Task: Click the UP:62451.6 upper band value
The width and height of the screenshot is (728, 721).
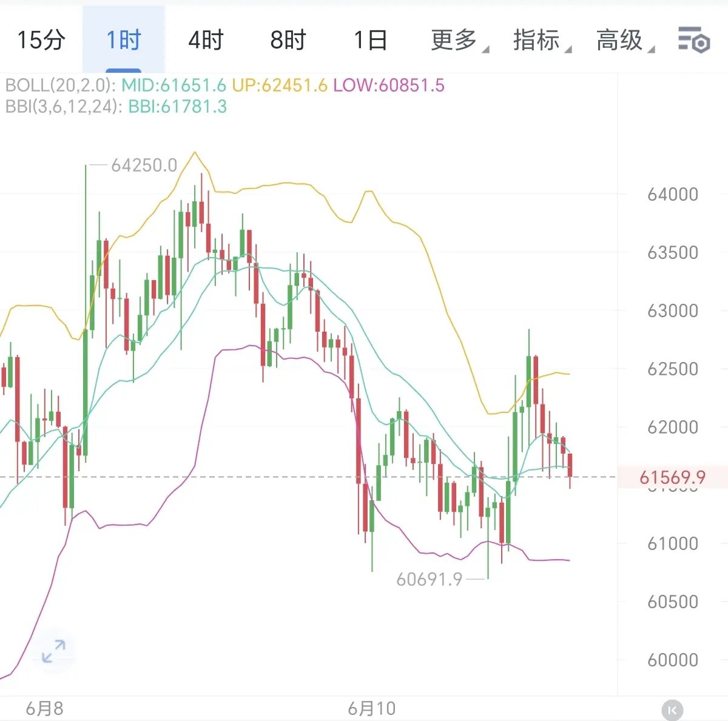Action: (x=280, y=85)
